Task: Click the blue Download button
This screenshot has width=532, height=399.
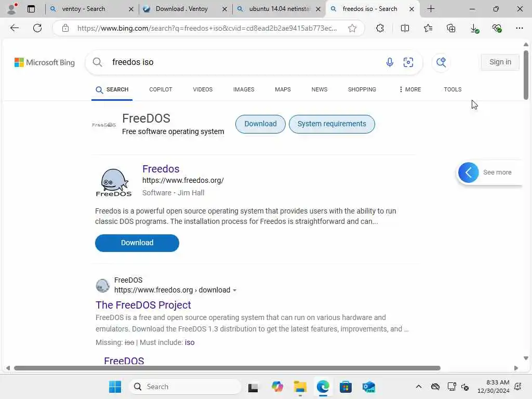Action: coord(137,243)
